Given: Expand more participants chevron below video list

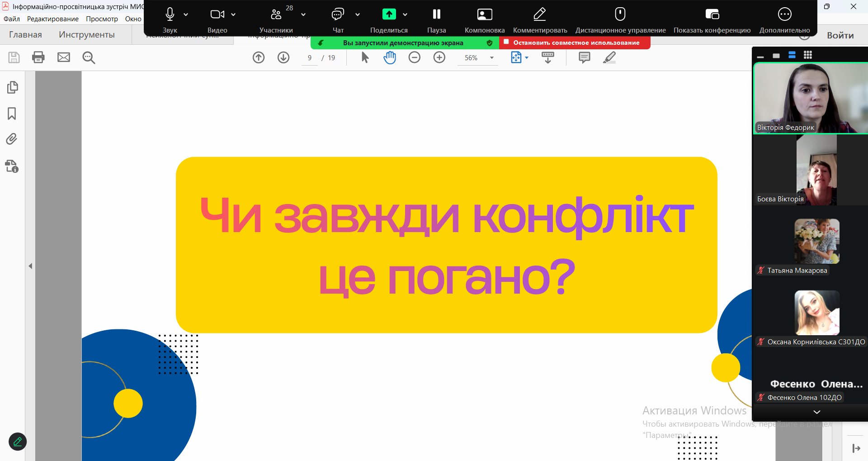Looking at the screenshot, I should click(816, 412).
